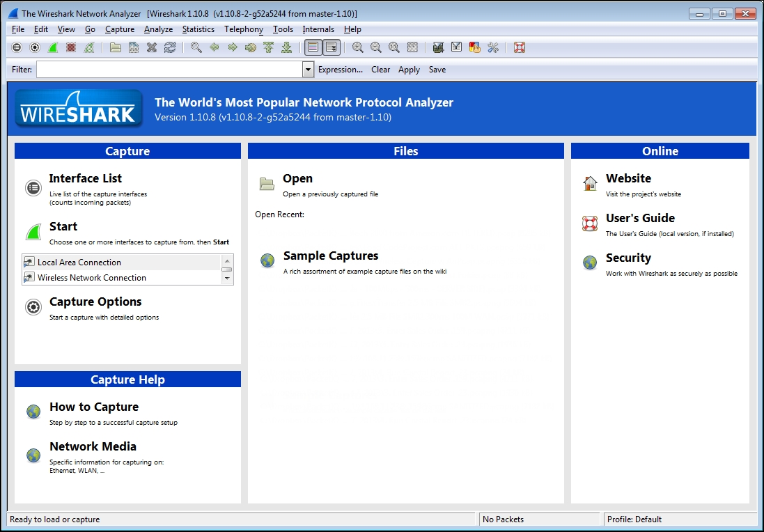Open a capture file from the toolbar folder icon
764x532 pixels.
click(x=116, y=47)
